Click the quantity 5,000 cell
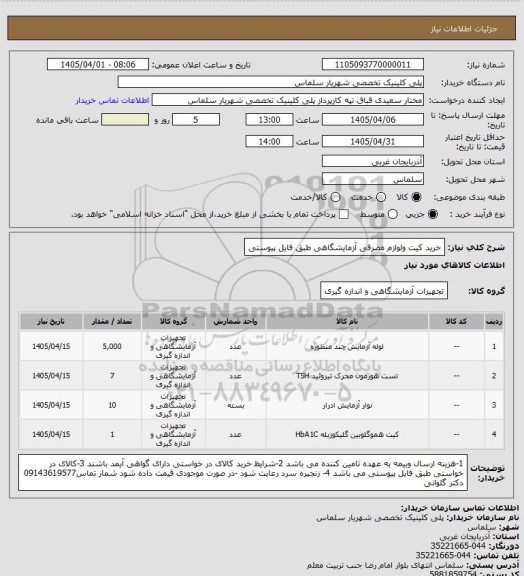The width and height of the screenshot is (524, 576). tap(112, 346)
